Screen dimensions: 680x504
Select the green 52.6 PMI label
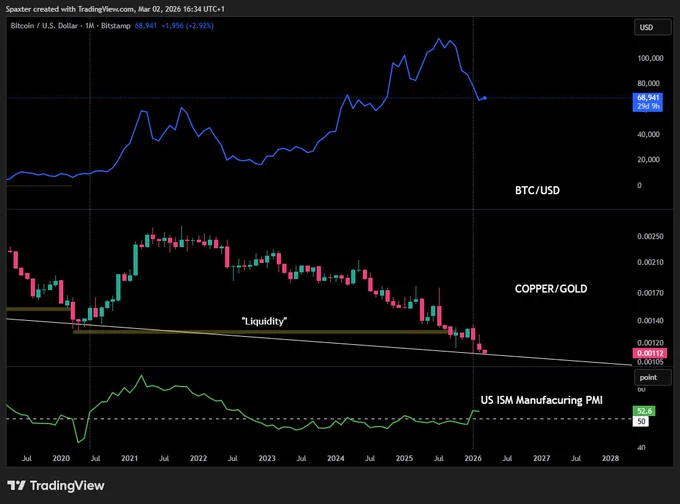click(x=644, y=411)
